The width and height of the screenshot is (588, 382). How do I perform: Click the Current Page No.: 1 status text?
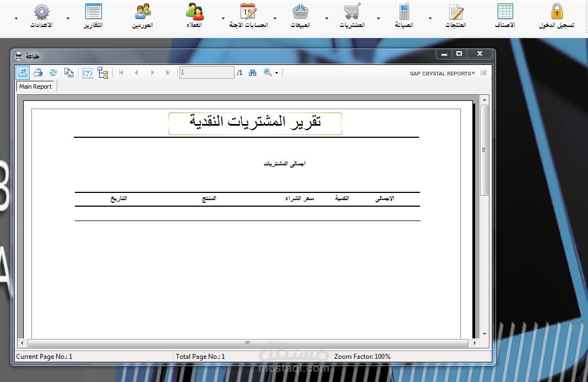[x=44, y=357]
